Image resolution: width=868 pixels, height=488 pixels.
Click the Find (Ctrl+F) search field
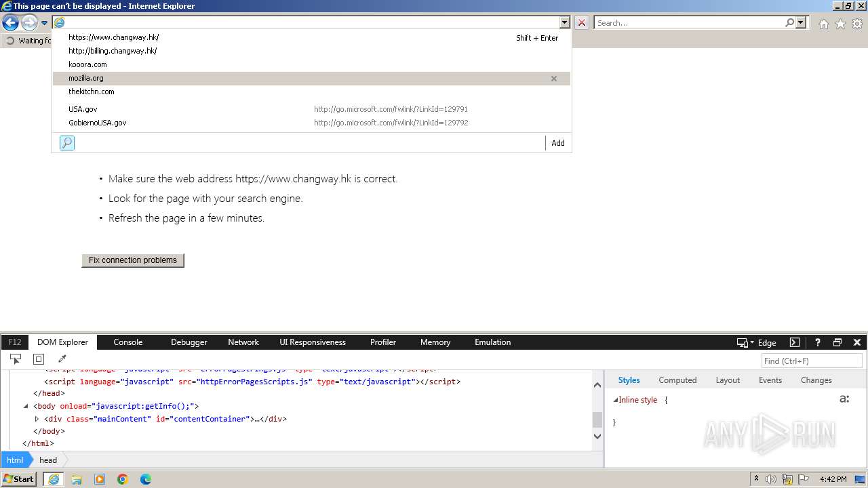click(812, 361)
